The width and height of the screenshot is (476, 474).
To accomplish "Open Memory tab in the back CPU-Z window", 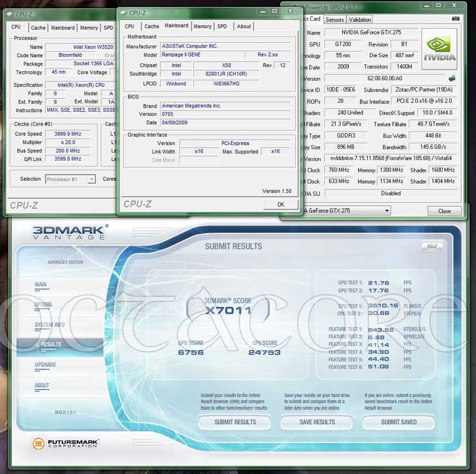I will tap(89, 28).
